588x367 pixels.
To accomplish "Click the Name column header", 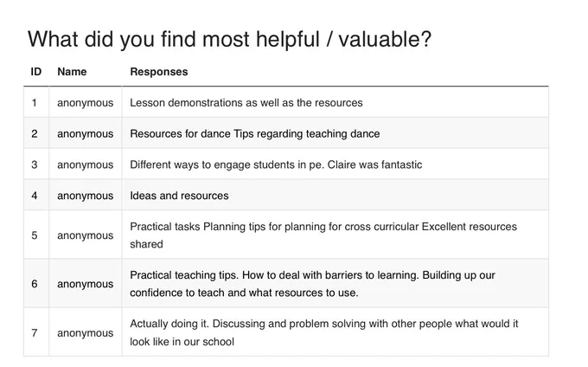I will [72, 72].
